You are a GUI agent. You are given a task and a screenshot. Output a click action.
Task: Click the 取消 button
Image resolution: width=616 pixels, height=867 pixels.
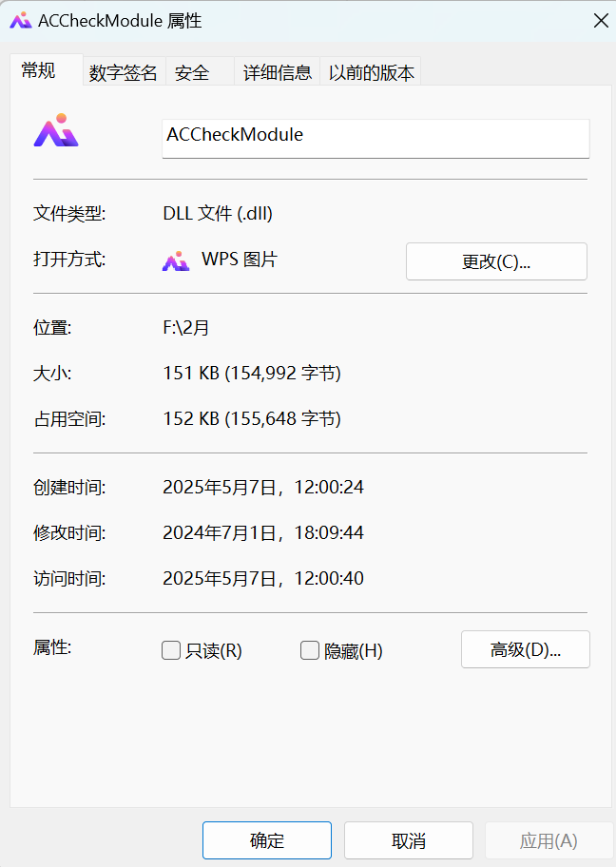pos(409,840)
